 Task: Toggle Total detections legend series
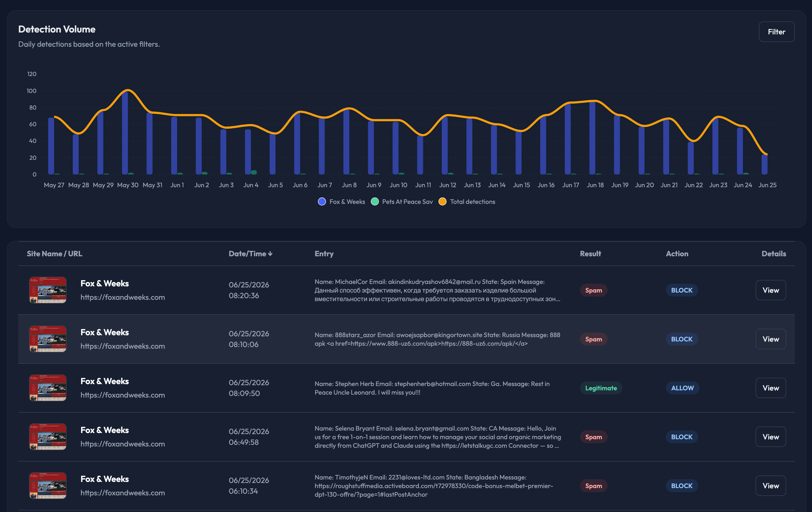point(467,202)
